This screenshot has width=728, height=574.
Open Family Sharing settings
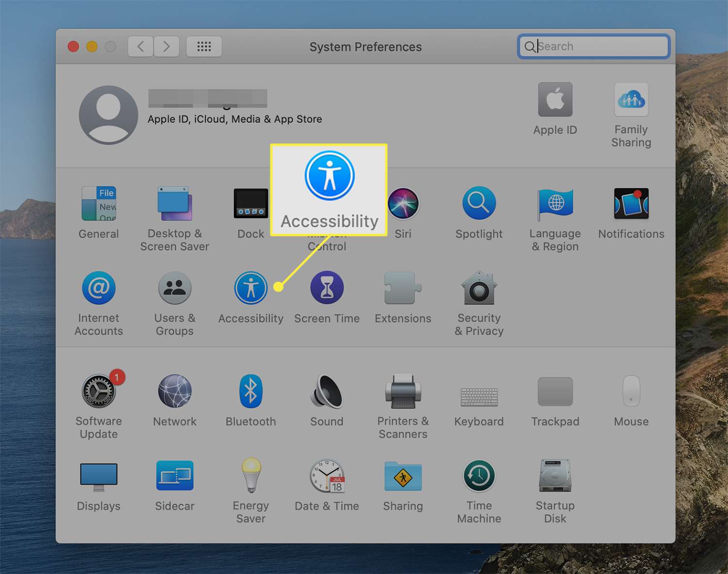(x=631, y=101)
